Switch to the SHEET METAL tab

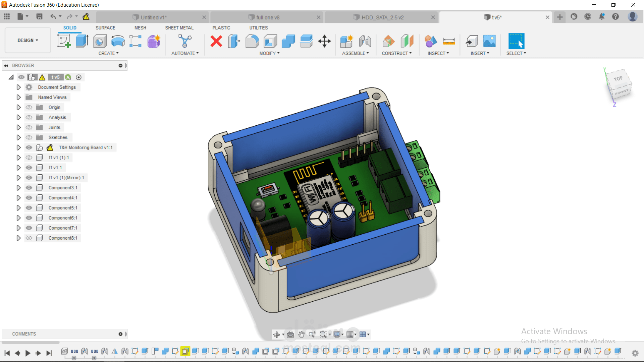179,28
